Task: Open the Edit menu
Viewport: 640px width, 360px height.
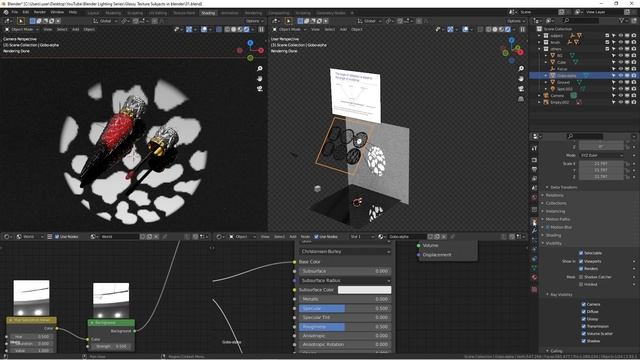Action: click(x=26, y=12)
